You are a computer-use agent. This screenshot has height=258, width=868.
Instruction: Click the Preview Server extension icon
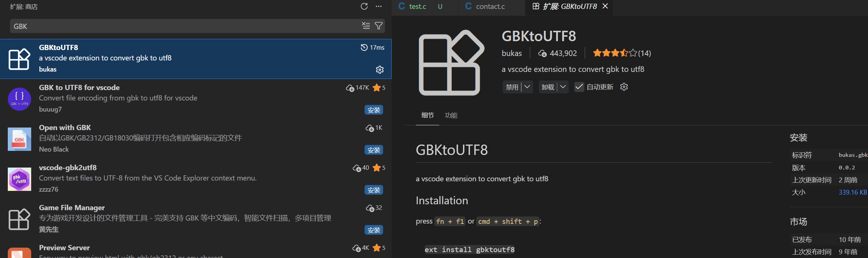(x=19, y=253)
